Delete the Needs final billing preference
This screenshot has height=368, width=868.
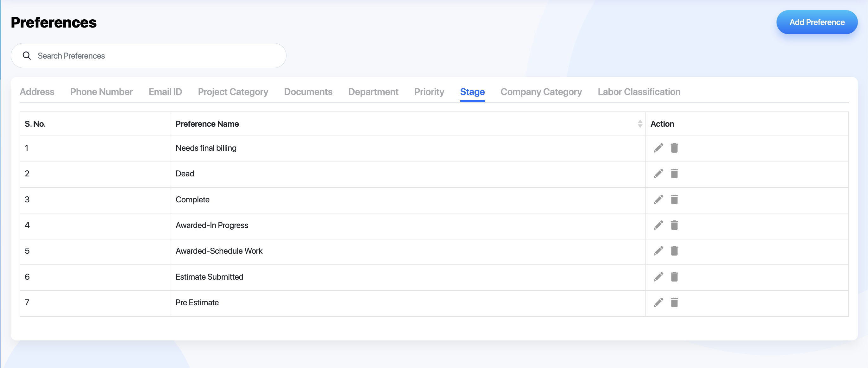(674, 148)
